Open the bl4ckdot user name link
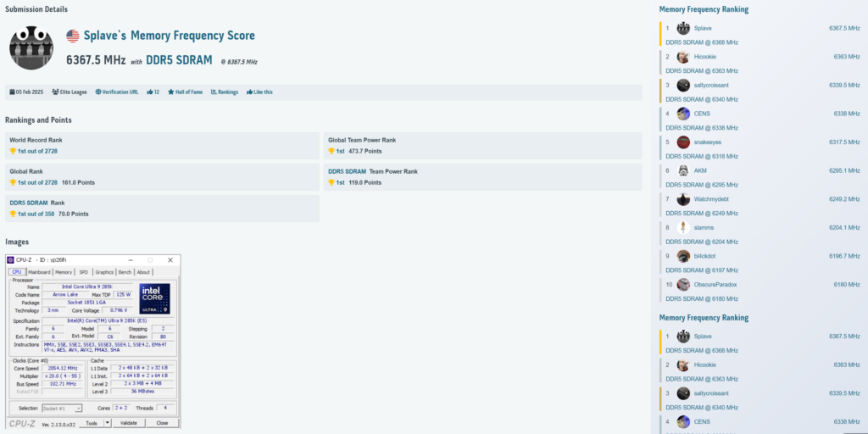This screenshot has width=868, height=434. coord(704,256)
